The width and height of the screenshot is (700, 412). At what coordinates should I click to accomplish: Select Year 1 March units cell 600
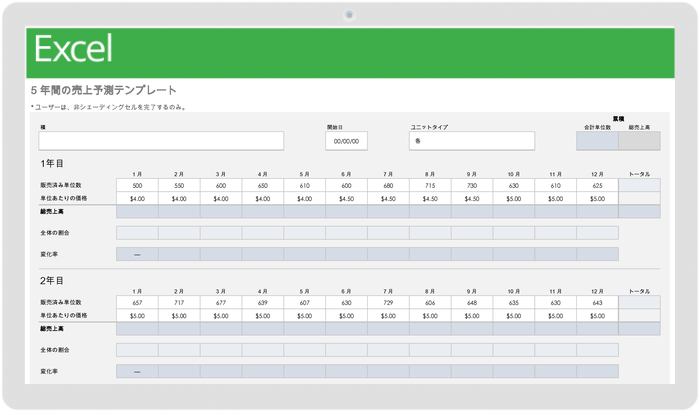click(x=221, y=185)
